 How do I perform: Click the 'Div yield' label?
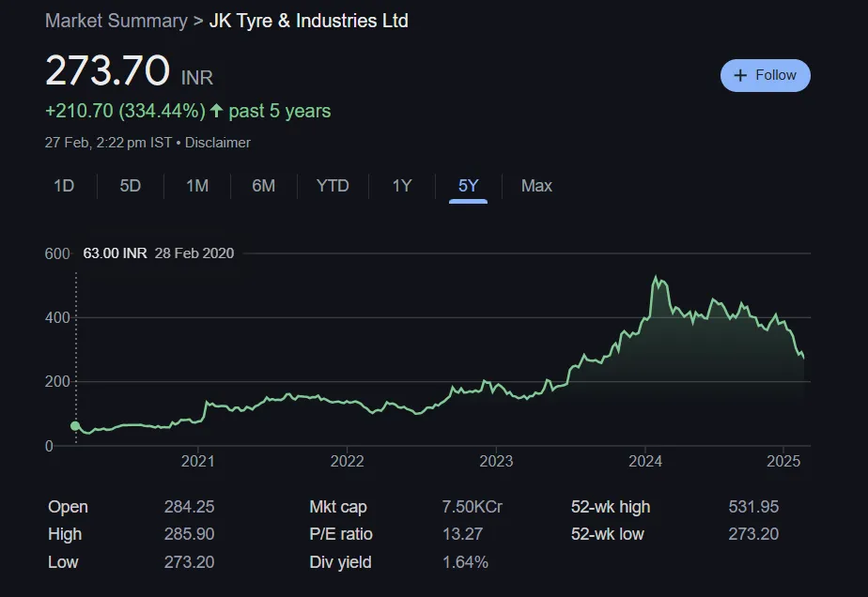click(340, 562)
